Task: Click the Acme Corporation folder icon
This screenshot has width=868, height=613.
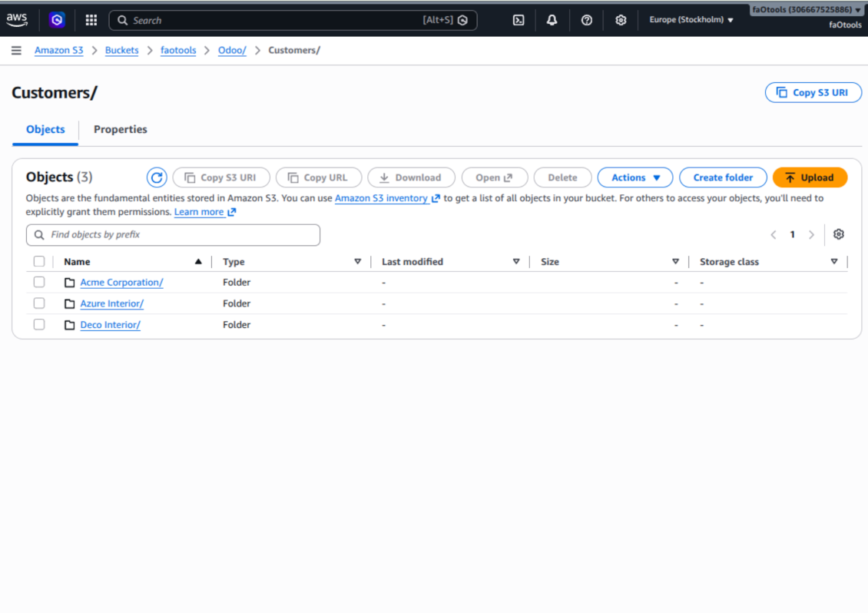Action: coord(69,283)
